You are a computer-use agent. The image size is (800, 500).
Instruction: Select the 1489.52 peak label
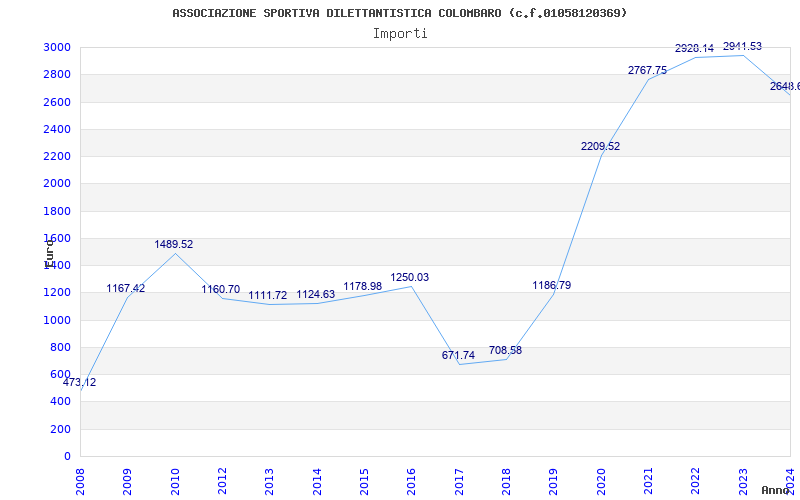(x=174, y=244)
